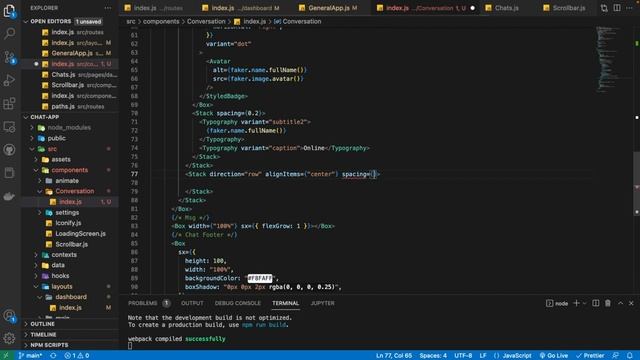The height and width of the screenshot is (360, 640).
Task: Change encoding via UTF-8 status item
Action: click(463, 356)
